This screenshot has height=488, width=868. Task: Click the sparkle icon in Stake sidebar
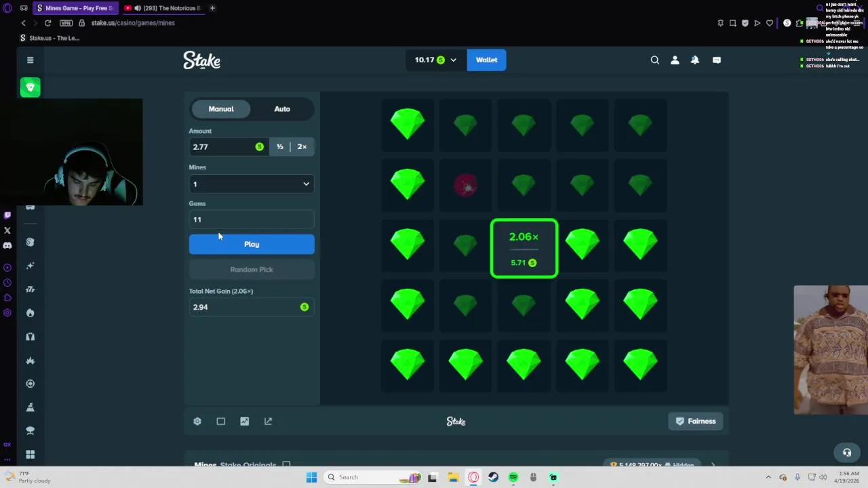30,266
